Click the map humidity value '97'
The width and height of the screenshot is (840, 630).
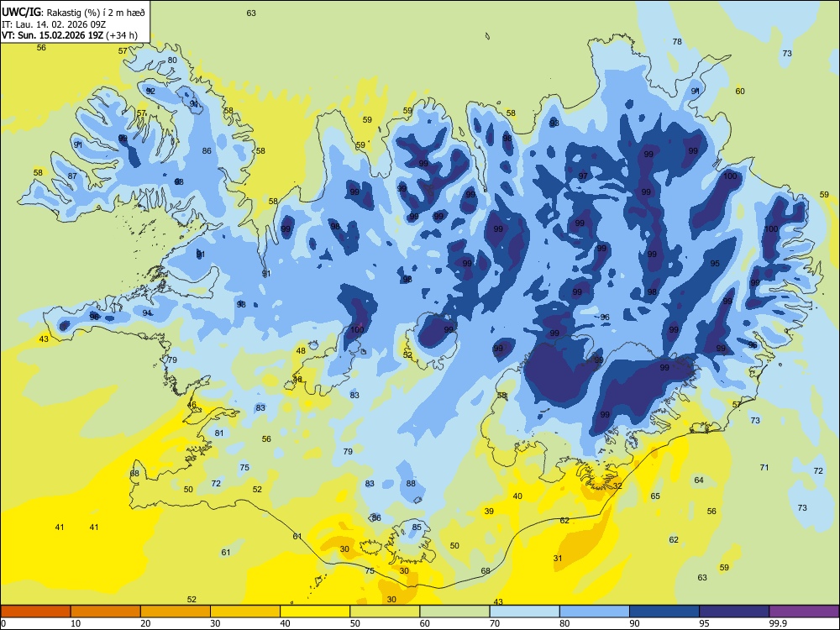583,176
